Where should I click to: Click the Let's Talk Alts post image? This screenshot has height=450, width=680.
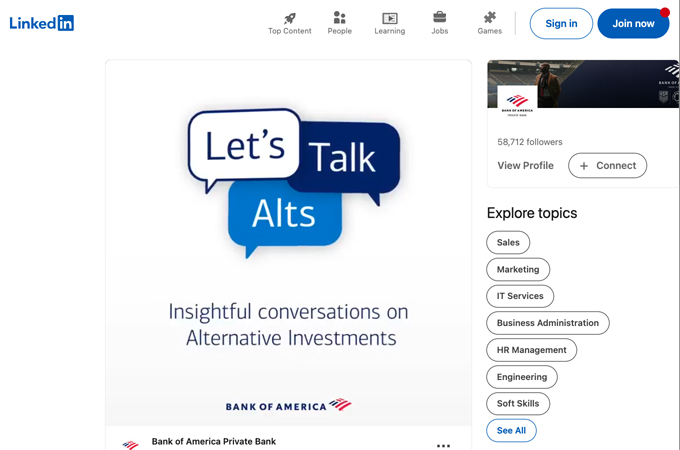[x=288, y=243]
